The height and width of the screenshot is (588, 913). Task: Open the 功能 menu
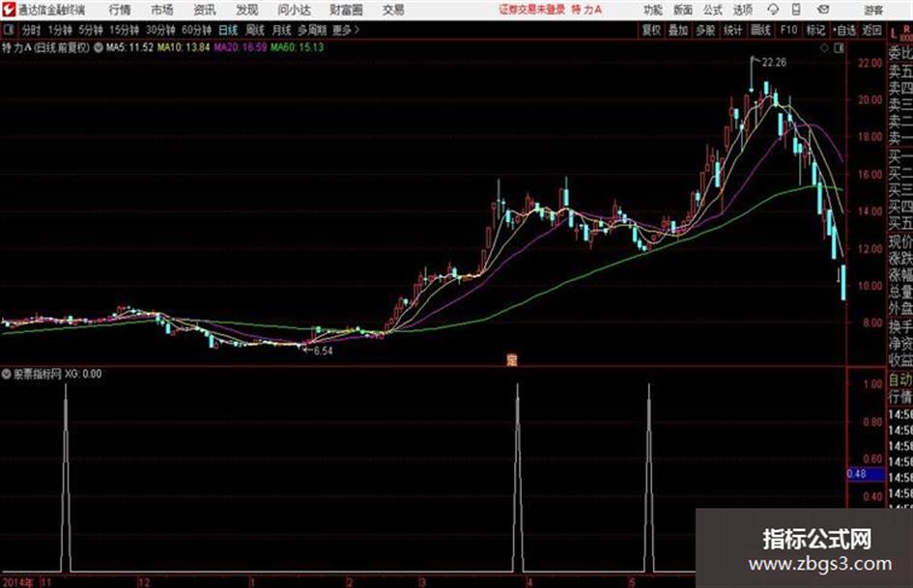click(653, 10)
